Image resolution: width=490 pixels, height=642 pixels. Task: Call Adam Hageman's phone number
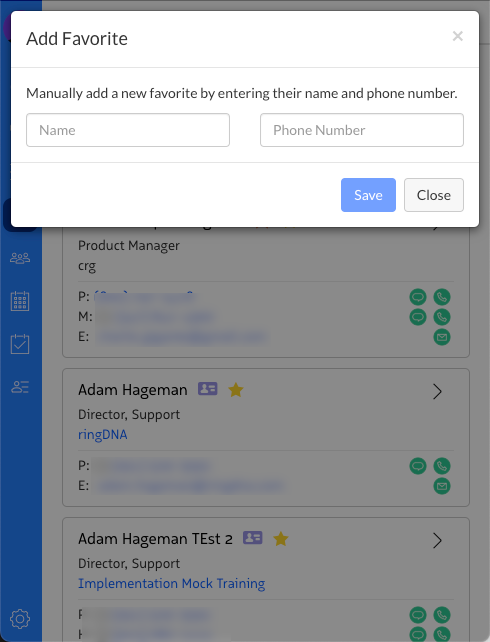click(442, 466)
